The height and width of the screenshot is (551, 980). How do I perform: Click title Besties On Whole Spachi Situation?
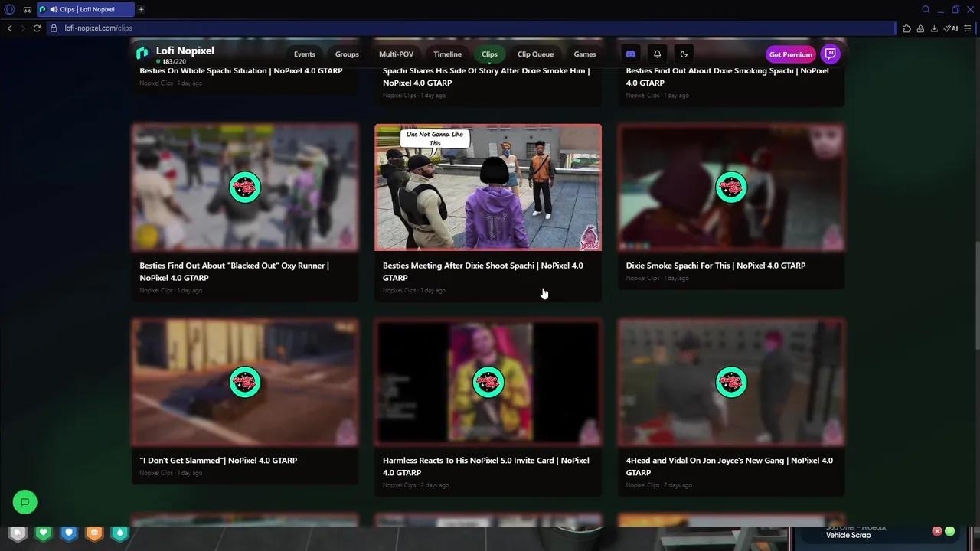(241, 70)
